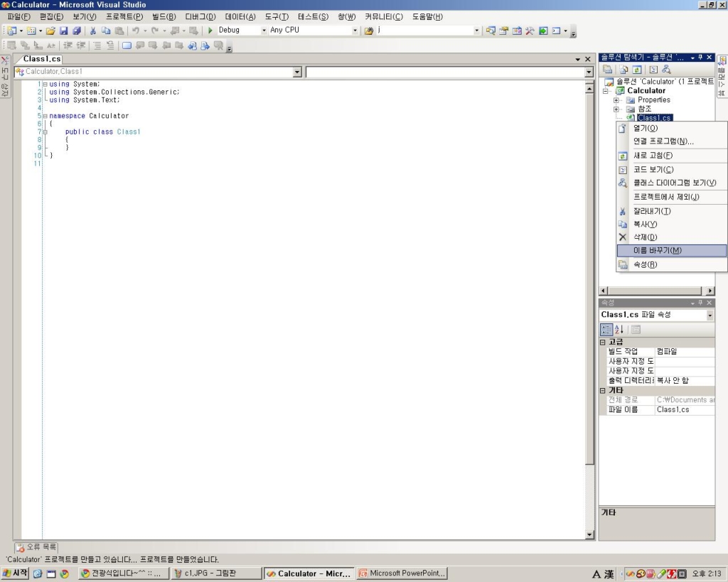This screenshot has height=582, width=728.
Task: Select 이름 바꾸기(M) from the context menu
Action: pyautogui.click(x=671, y=251)
